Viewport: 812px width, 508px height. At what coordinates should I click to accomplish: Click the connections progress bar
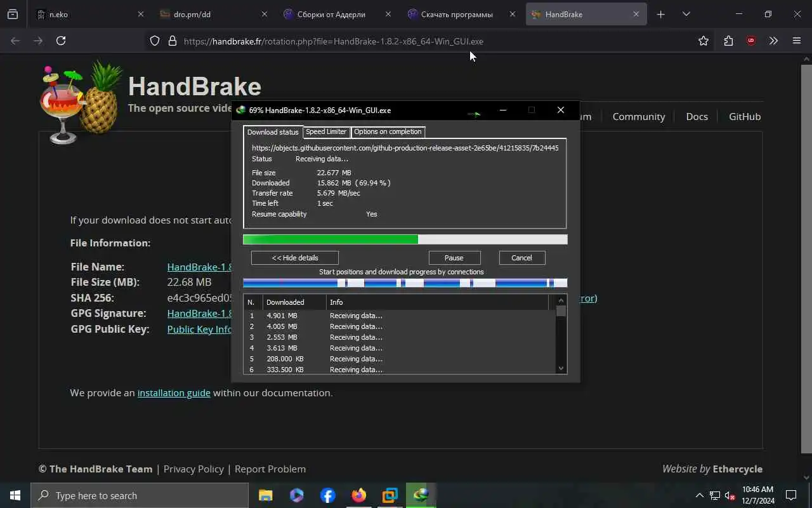405,283
